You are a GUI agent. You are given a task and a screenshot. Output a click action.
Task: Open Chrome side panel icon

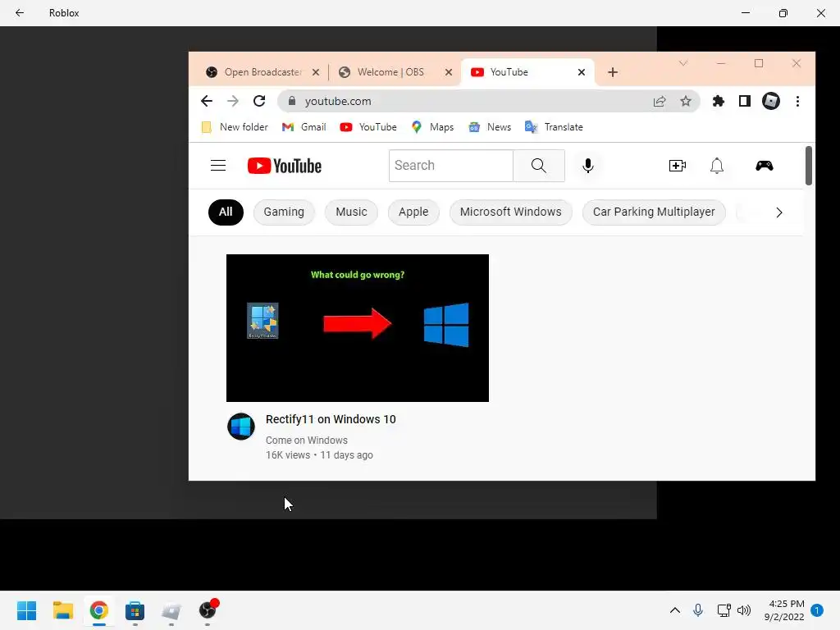pyautogui.click(x=745, y=101)
